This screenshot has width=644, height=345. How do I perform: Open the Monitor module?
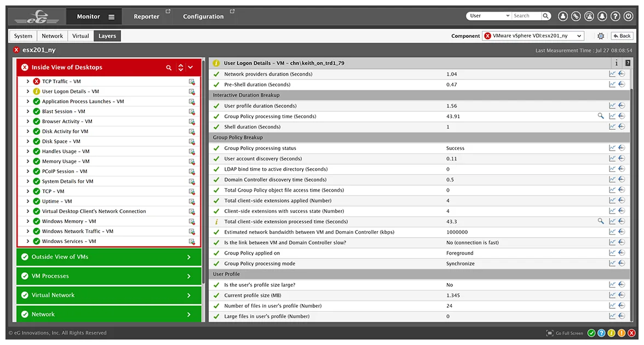(88, 16)
